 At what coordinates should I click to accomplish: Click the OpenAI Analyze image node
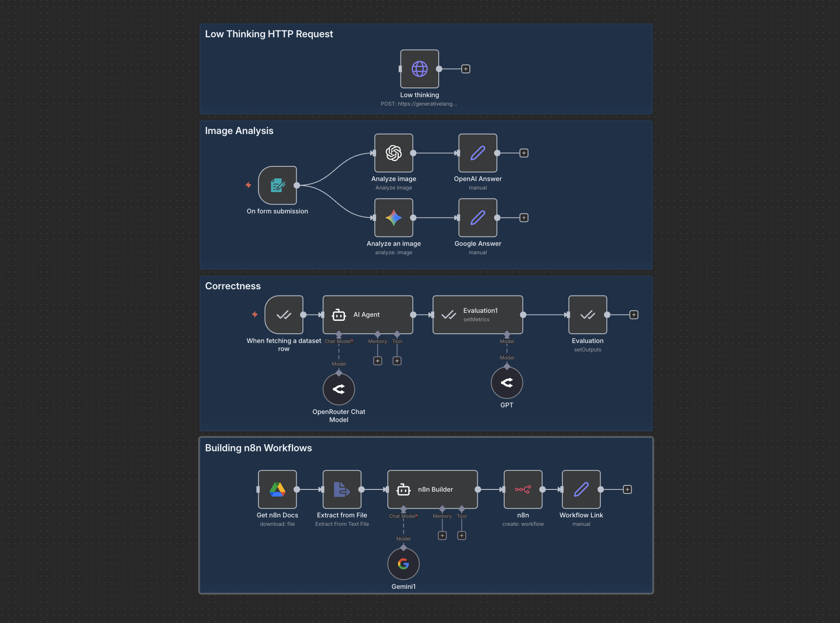click(x=393, y=153)
